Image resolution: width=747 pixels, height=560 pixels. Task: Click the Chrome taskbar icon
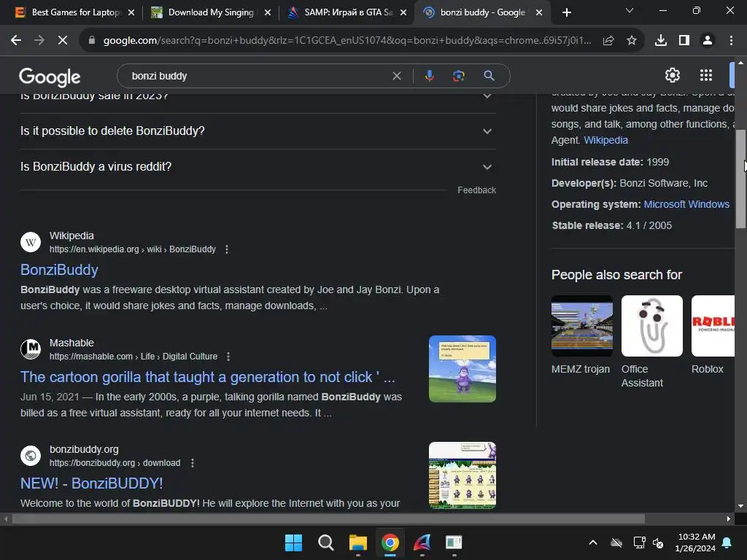[x=390, y=542]
